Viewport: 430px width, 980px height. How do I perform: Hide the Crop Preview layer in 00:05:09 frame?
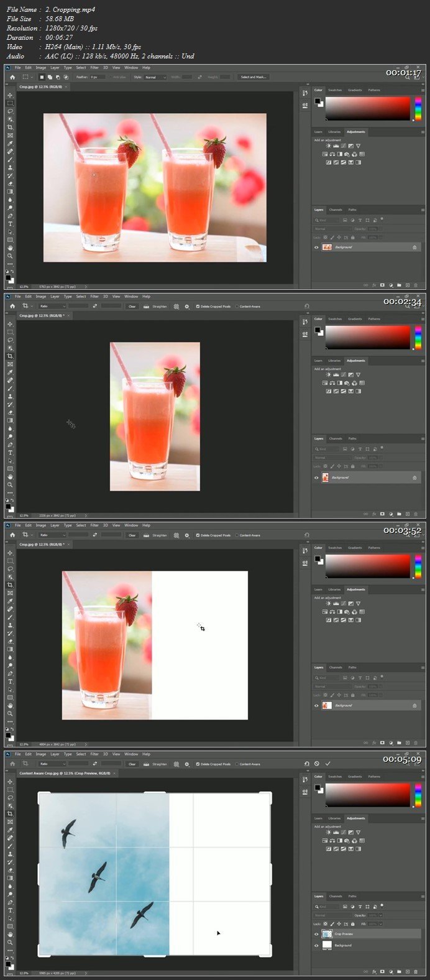tap(316, 934)
